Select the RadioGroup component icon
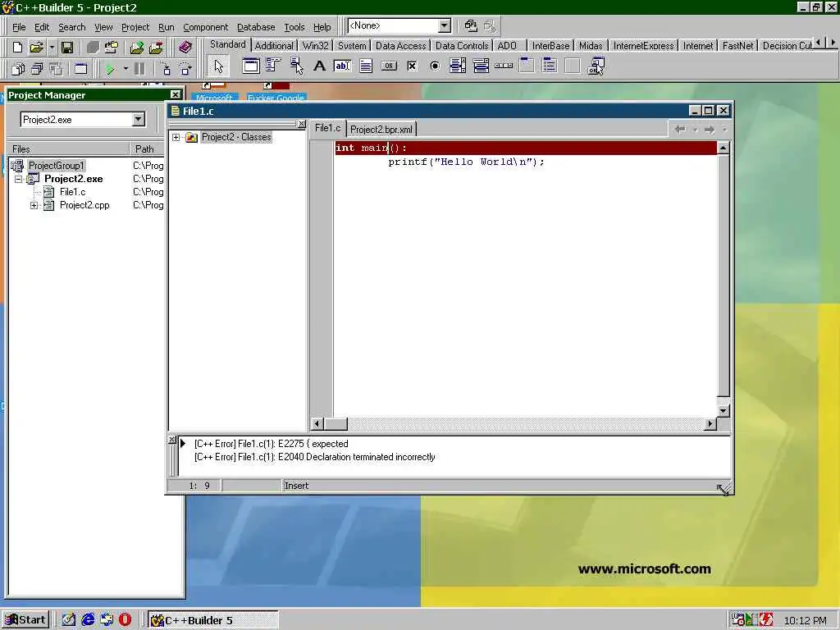This screenshot has width=840, height=630. (550, 66)
